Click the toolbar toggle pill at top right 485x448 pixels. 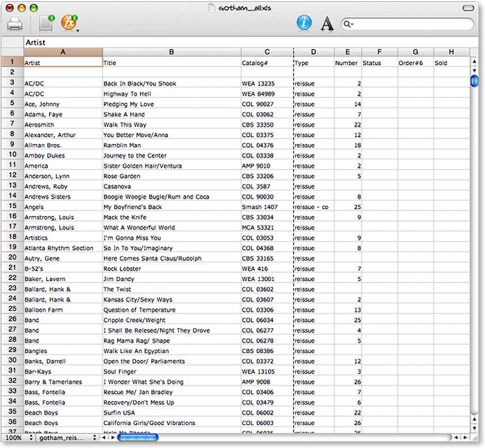468,8
